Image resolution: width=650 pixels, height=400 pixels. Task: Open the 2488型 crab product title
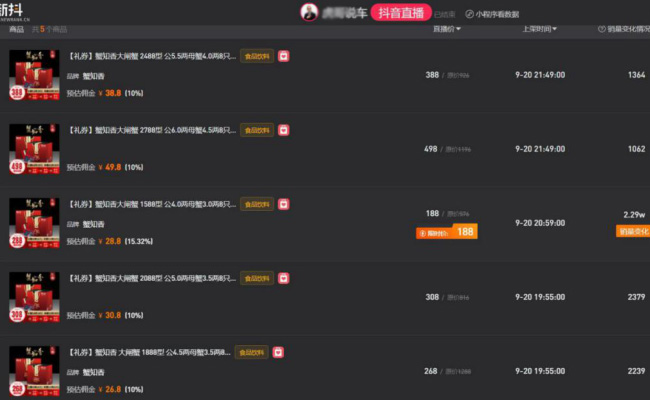(x=151, y=56)
